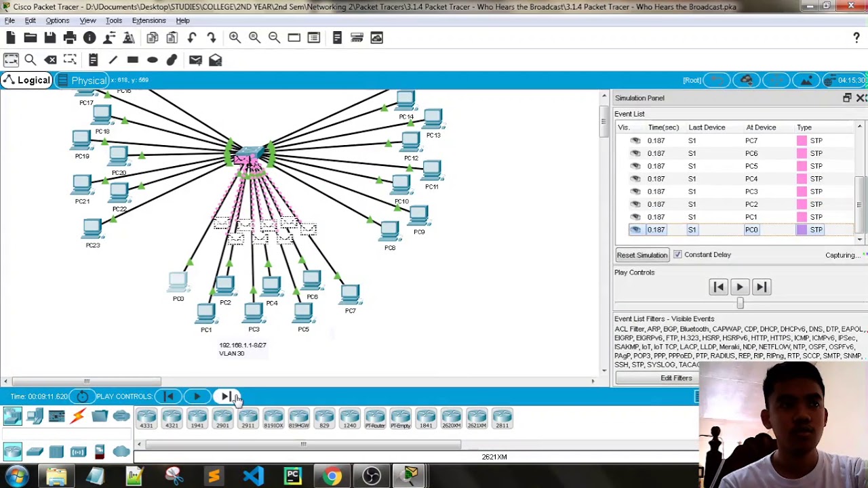Open a file via the folder icon
The height and width of the screenshot is (488, 868).
tap(31, 38)
